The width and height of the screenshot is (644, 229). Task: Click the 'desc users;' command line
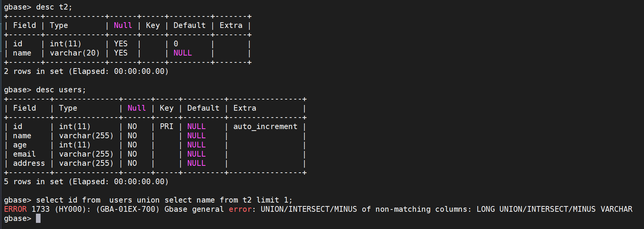click(45, 90)
